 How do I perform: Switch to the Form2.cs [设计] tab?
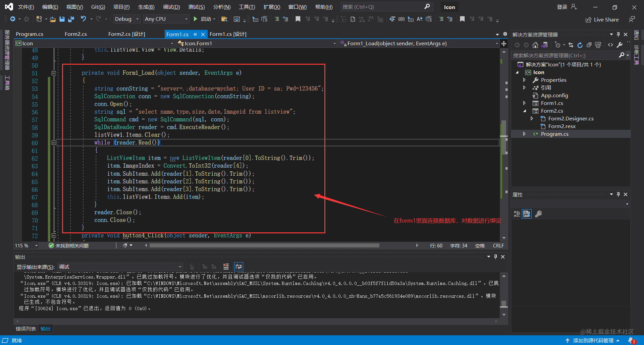point(127,34)
